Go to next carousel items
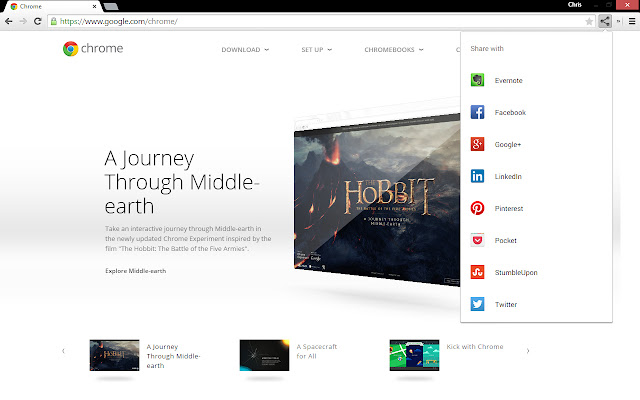The image size is (640, 400). click(x=528, y=351)
